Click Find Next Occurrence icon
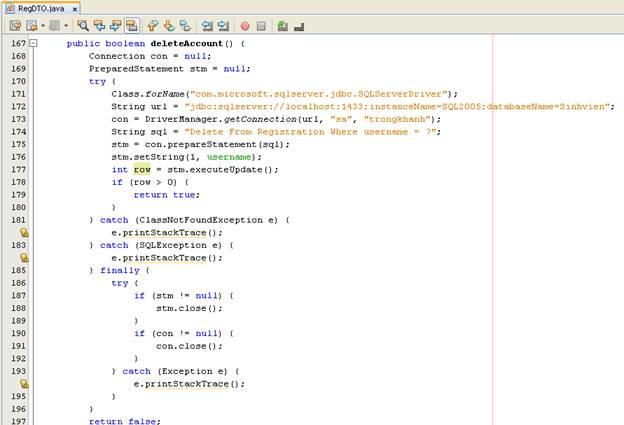This screenshot has width=624, height=425. pyautogui.click(x=115, y=26)
